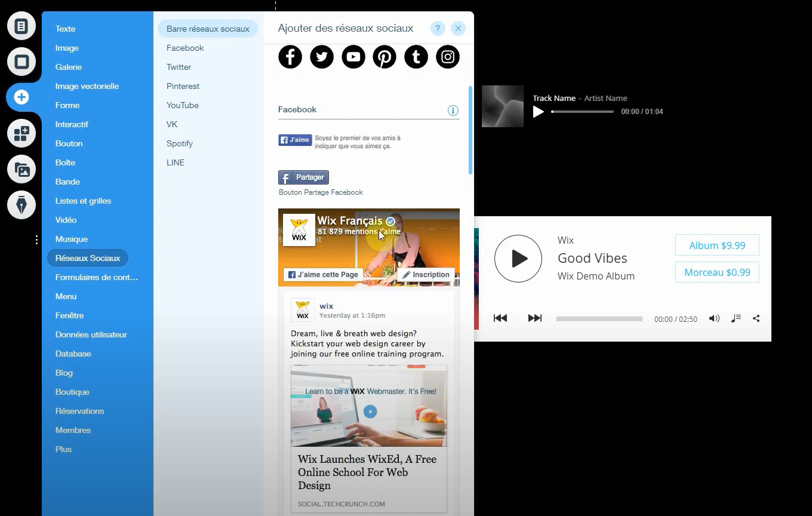Select Database category
The width and height of the screenshot is (812, 516).
tap(73, 354)
